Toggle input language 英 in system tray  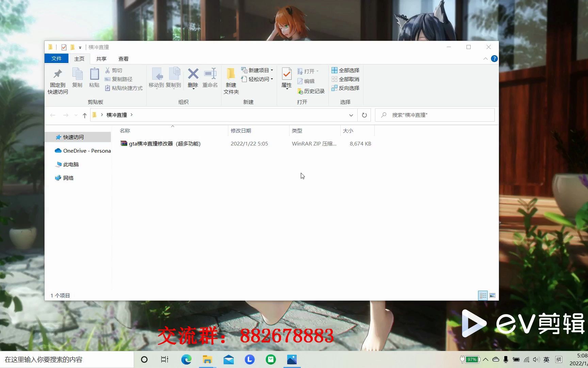coord(546,359)
